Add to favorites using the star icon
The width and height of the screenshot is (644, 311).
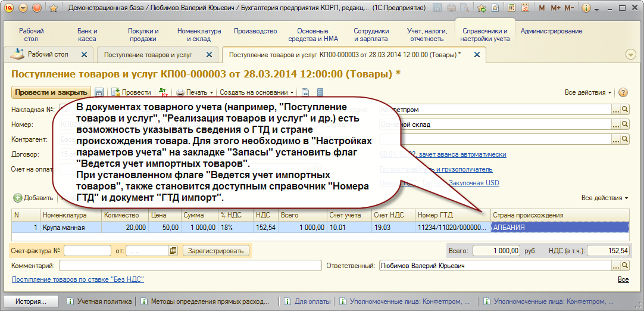[53, 8]
